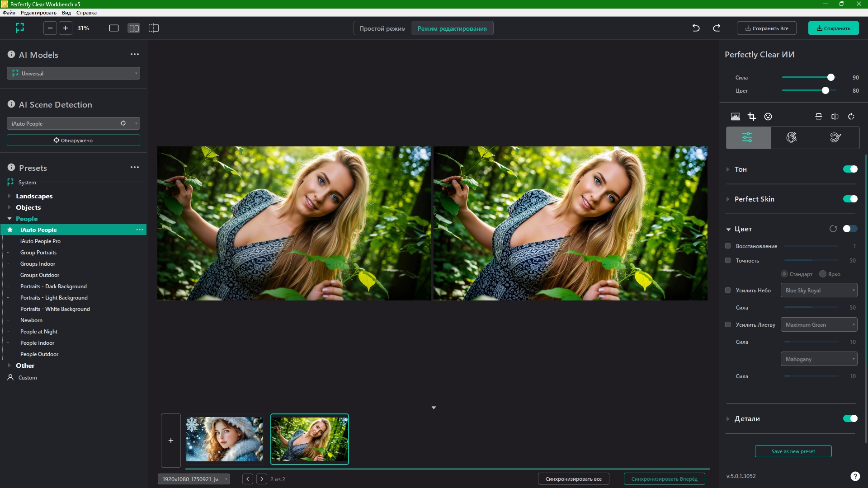
Task: Click the zoom in plus button
Action: click(66, 28)
